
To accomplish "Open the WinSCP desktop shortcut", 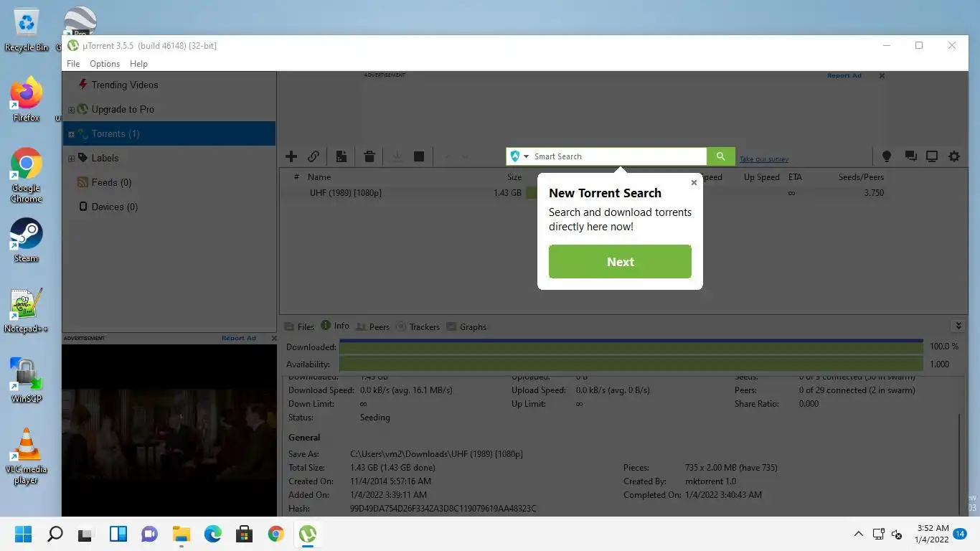I will coord(27,380).
